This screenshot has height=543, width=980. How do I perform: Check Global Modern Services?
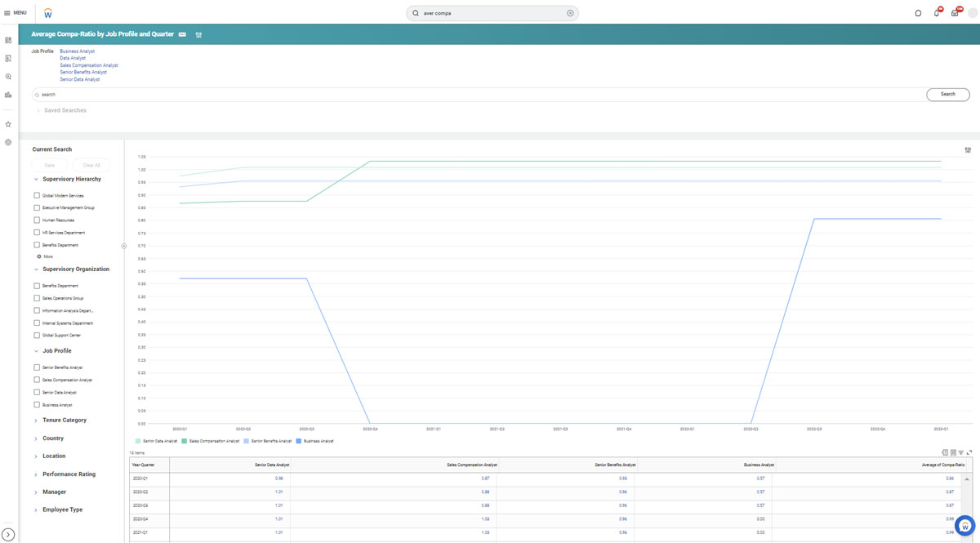click(x=37, y=196)
